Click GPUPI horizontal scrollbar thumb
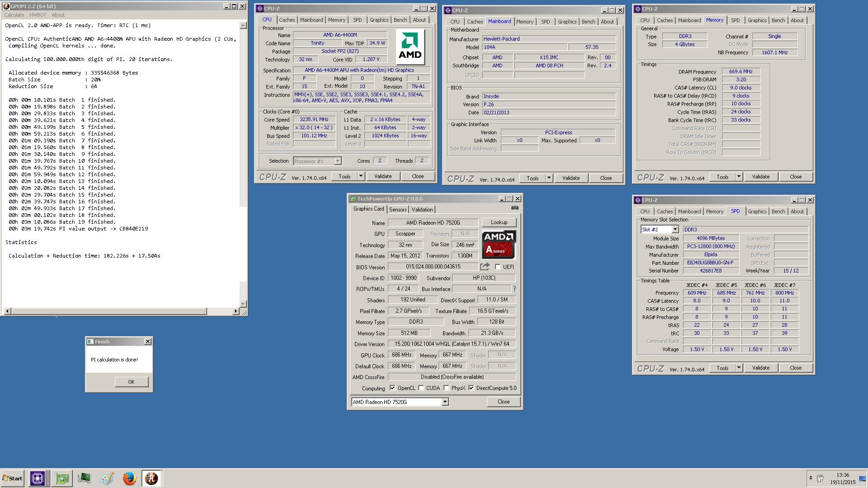The height and width of the screenshot is (488, 868). 109,311
